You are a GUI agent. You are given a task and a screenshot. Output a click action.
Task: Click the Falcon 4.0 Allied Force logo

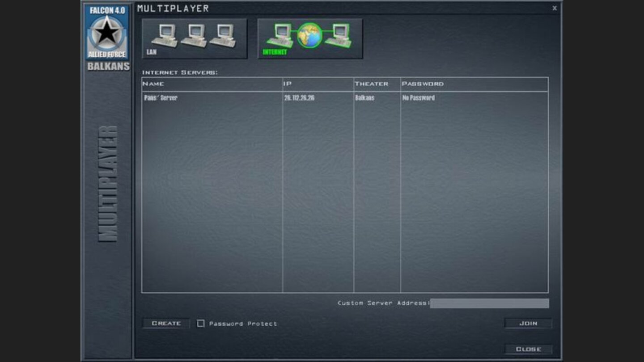(107, 32)
